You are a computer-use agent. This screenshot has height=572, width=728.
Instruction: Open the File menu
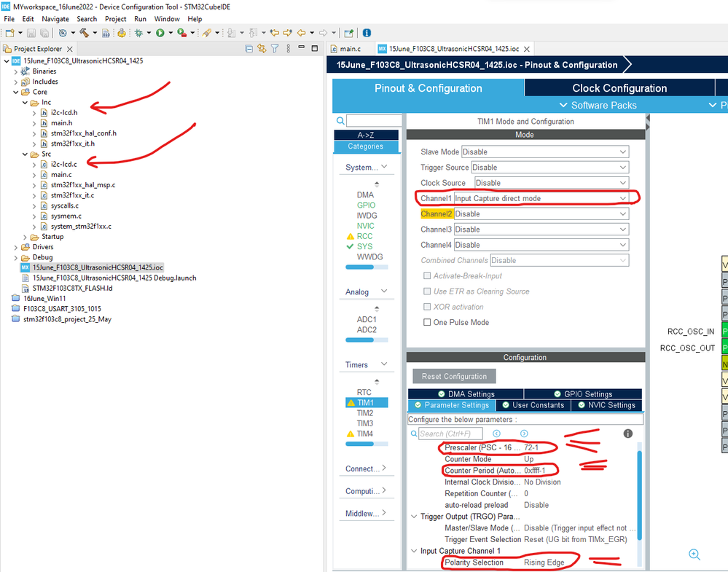pyautogui.click(x=9, y=19)
